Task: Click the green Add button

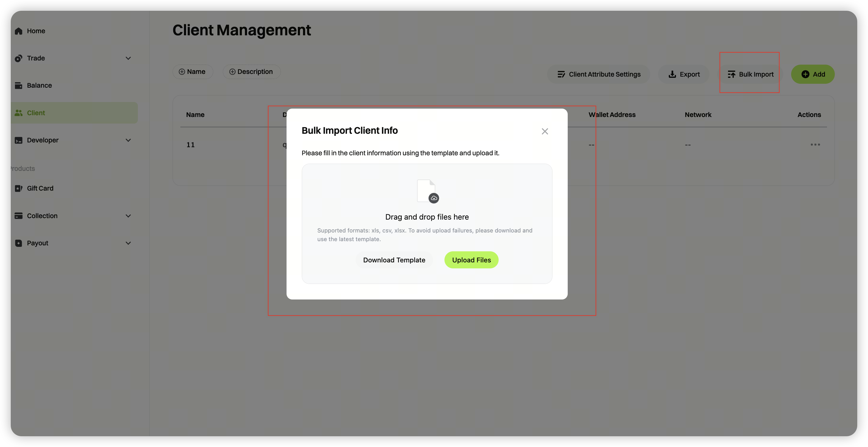Action: (812, 74)
